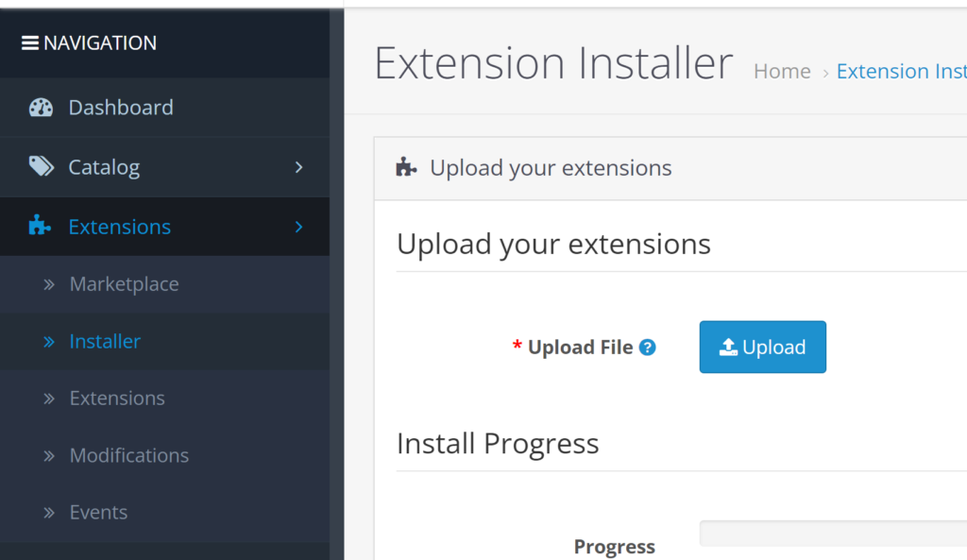Go to the Extensions submenu entry
The height and width of the screenshot is (560, 967).
(164, 399)
